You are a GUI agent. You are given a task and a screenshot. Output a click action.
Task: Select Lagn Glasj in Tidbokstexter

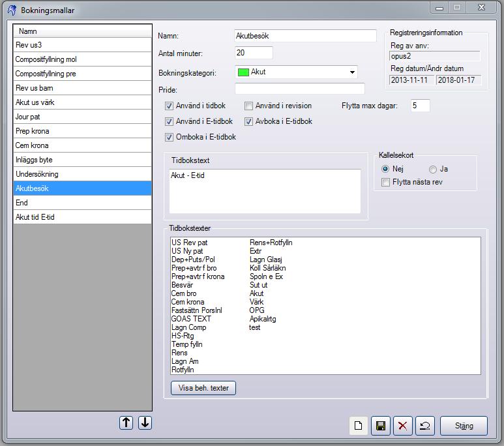266,260
